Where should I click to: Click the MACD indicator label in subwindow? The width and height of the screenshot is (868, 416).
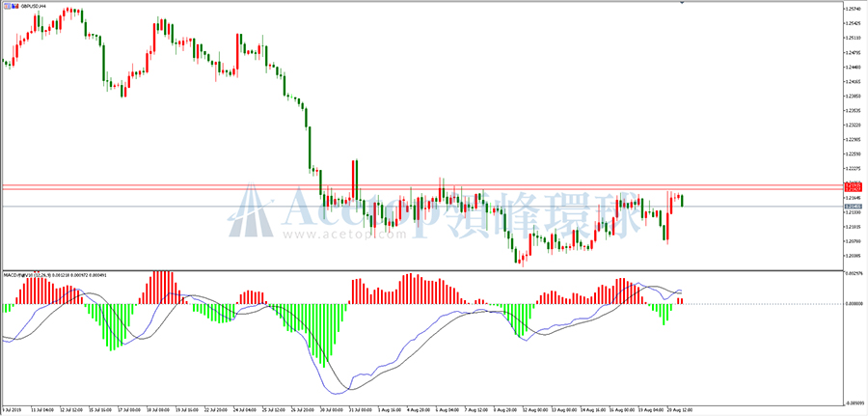55,274
